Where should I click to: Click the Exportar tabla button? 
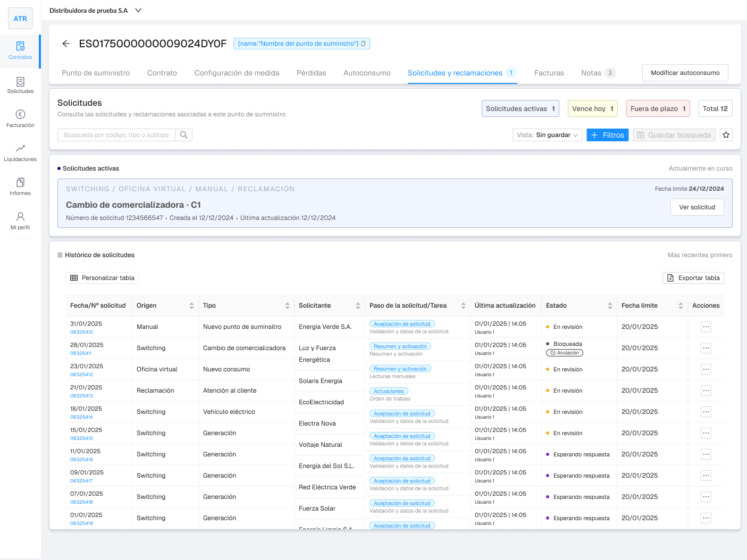tap(693, 278)
